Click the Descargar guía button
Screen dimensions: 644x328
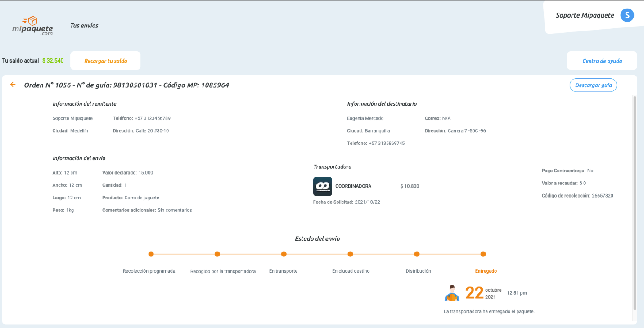pyautogui.click(x=593, y=85)
